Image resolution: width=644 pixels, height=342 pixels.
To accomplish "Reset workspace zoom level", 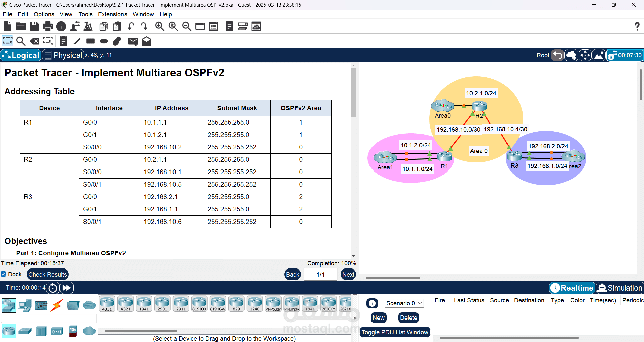I will [173, 26].
